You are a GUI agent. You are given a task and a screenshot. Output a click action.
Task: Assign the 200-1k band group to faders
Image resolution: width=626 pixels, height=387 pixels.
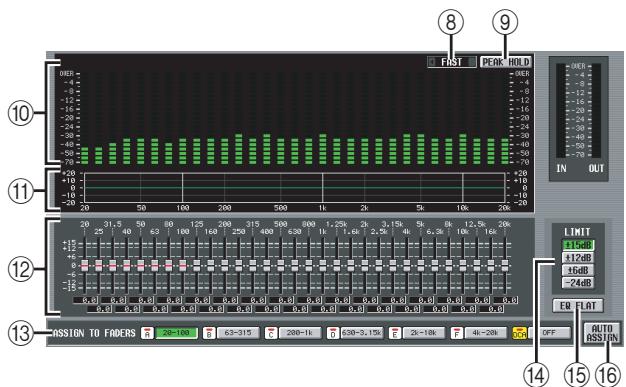[300, 333]
